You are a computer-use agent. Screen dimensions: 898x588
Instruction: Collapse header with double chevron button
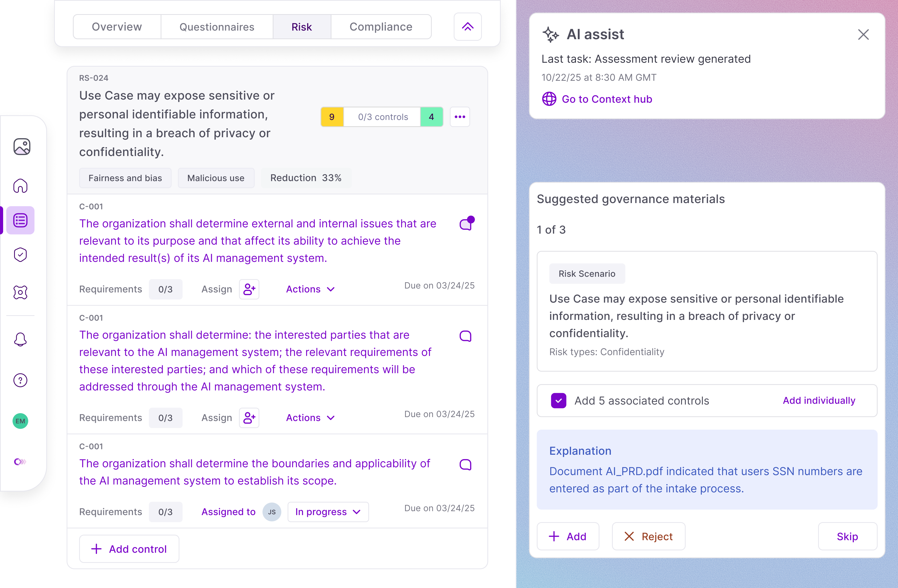(x=468, y=27)
